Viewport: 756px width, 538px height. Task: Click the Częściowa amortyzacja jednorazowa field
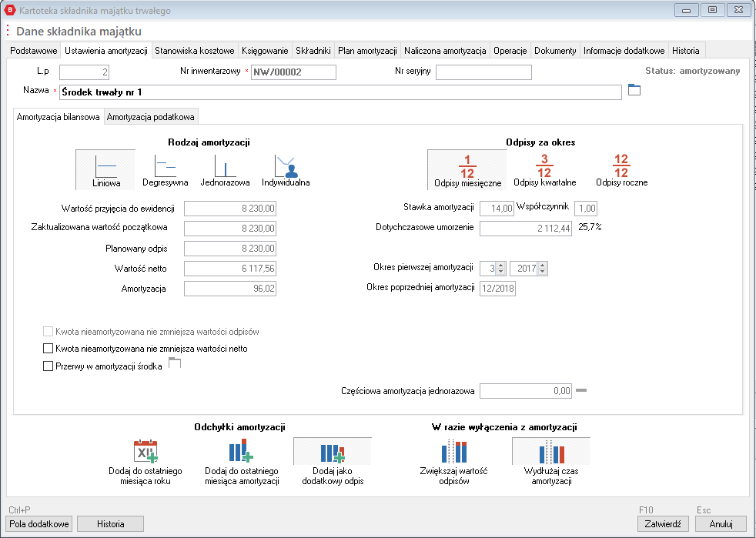(526, 391)
